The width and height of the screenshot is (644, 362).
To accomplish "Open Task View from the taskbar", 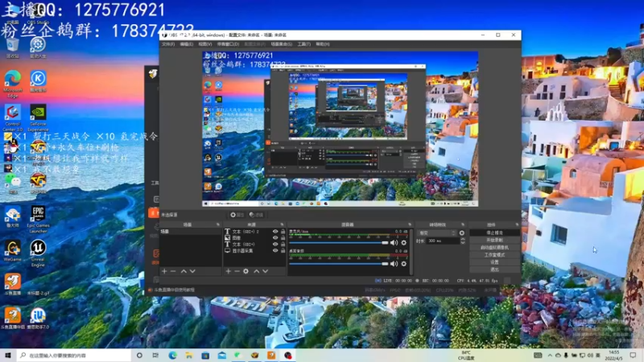I will pyautogui.click(x=155, y=355).
